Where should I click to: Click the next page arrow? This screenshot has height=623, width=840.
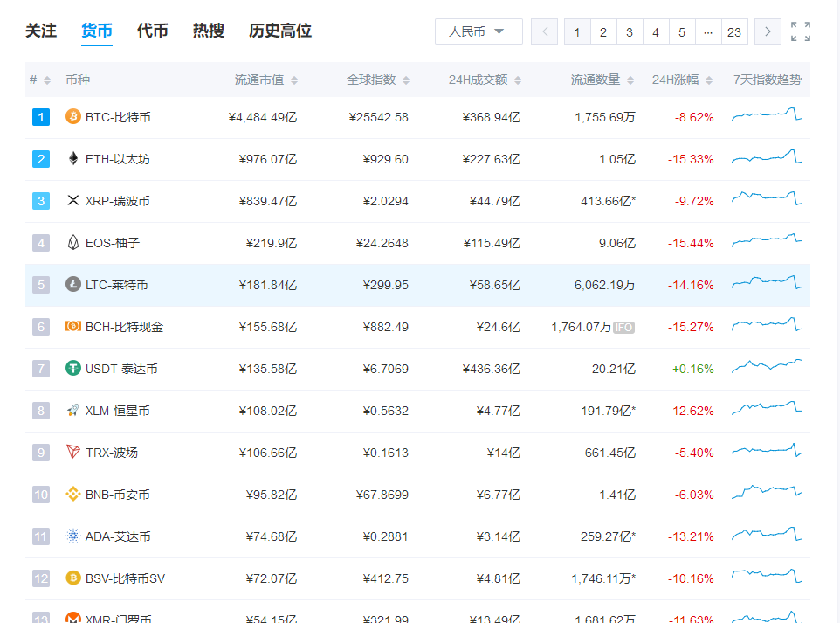768,32
